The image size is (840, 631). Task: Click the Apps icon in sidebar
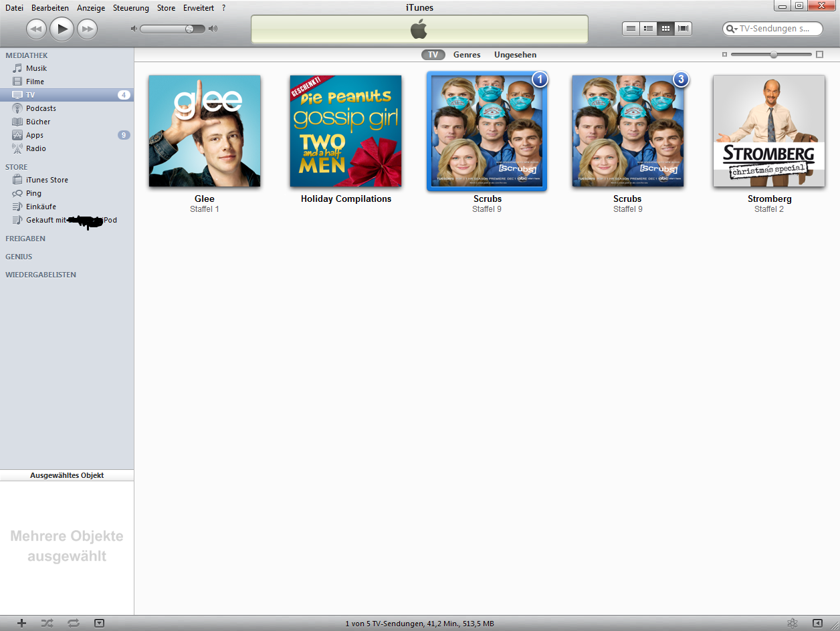[x=17, y=135]
